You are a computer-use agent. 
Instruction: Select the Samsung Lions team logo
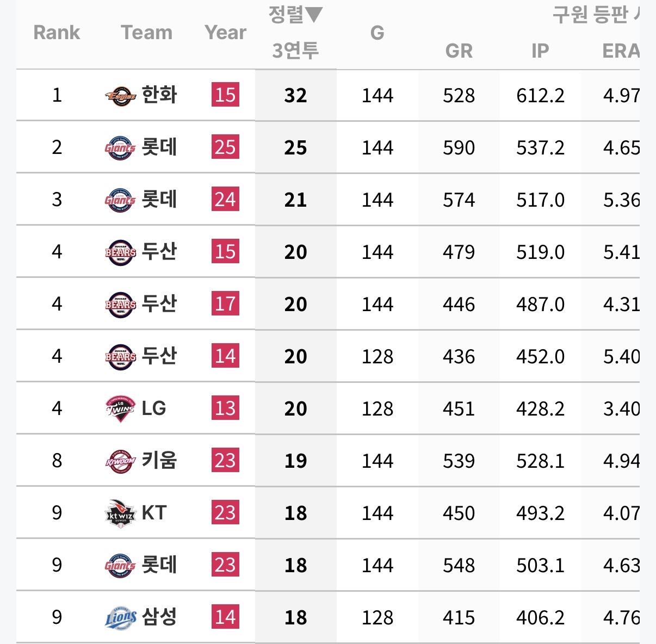[x=120, y=617]
